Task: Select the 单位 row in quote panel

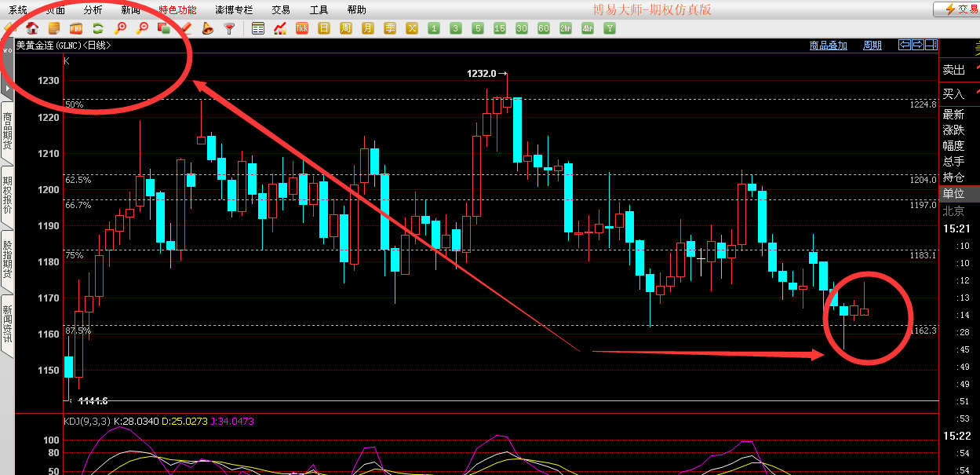Action: 954,193
